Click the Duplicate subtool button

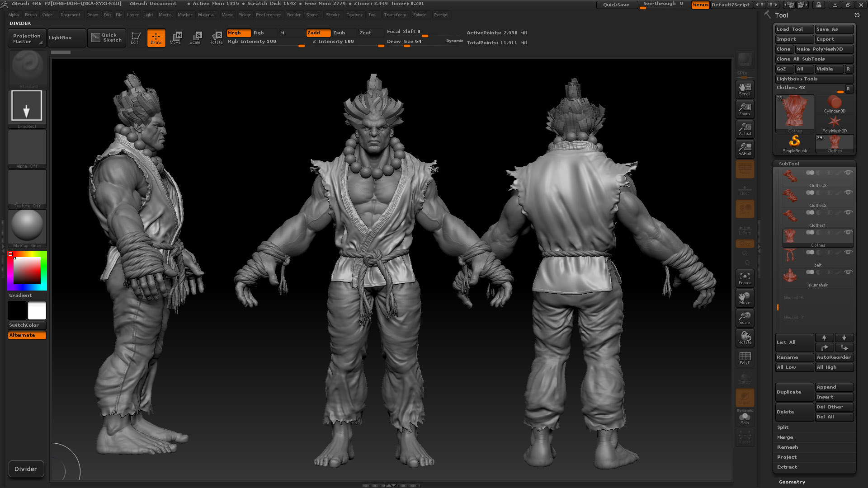[x=794, y=392]
